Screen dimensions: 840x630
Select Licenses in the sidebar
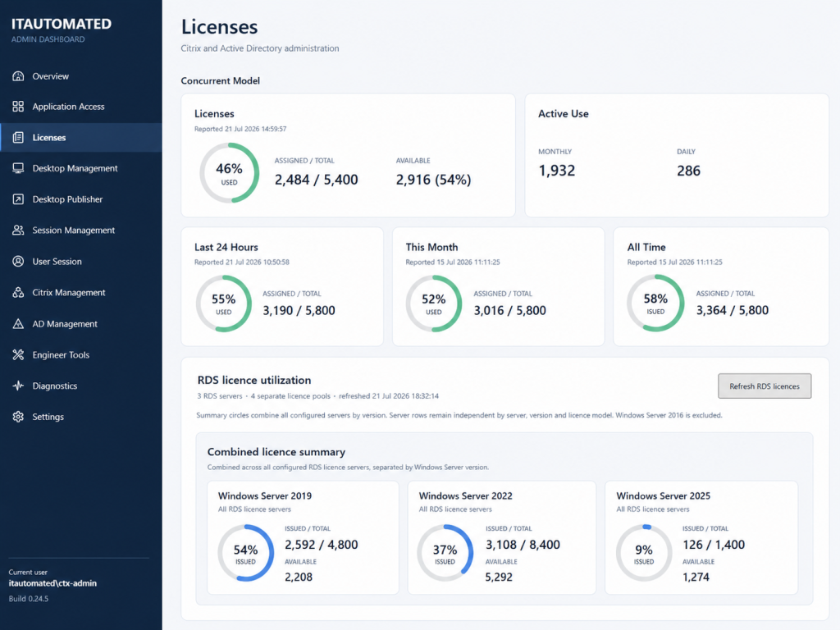(x=81, y=138)
